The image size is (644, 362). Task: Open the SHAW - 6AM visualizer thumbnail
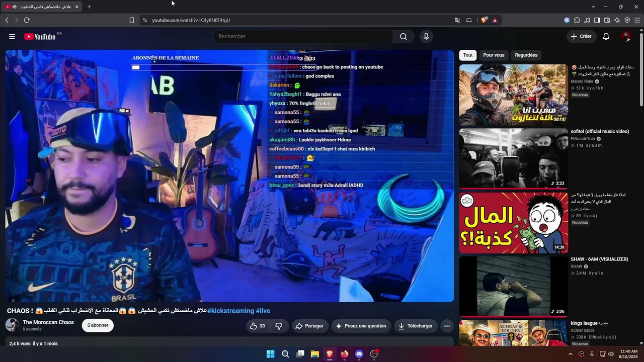[513, 287]
